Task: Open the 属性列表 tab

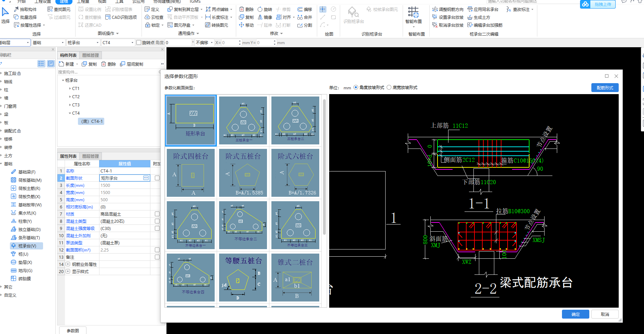Action: pos(68,156)
